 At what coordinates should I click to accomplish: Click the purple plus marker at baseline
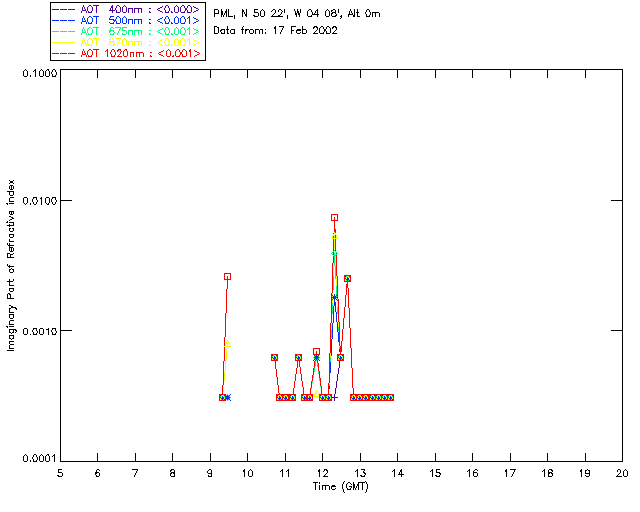point(334,397)
